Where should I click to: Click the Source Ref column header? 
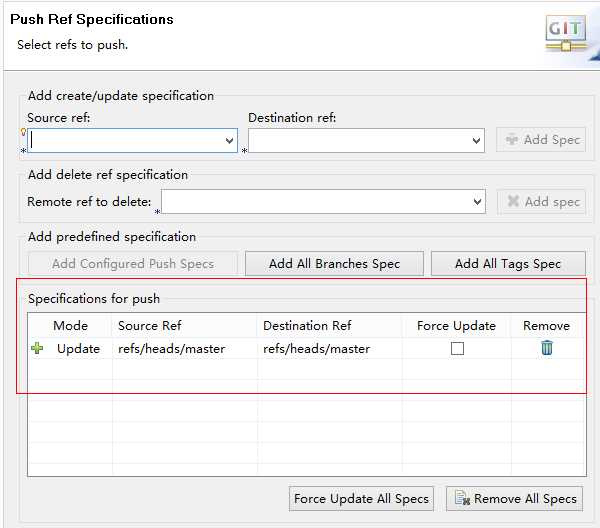pyautogui.click(x=150, y=325)
